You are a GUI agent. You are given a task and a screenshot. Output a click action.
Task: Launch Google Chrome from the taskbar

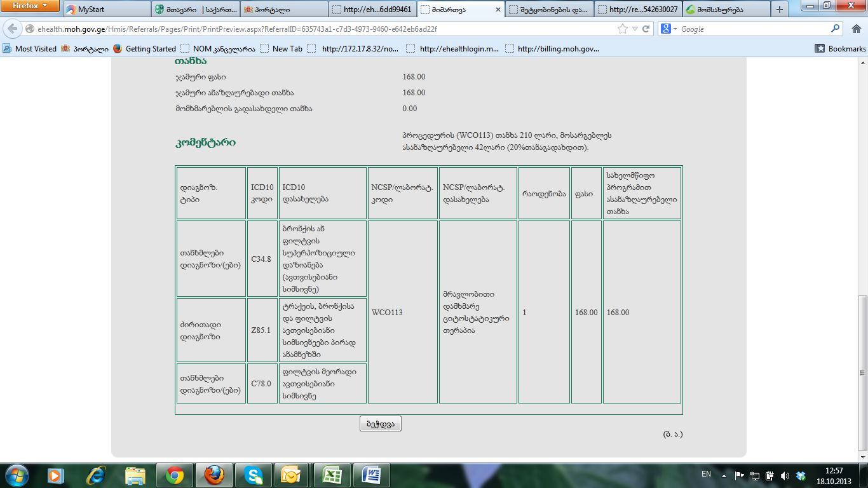tap(175, 475)
